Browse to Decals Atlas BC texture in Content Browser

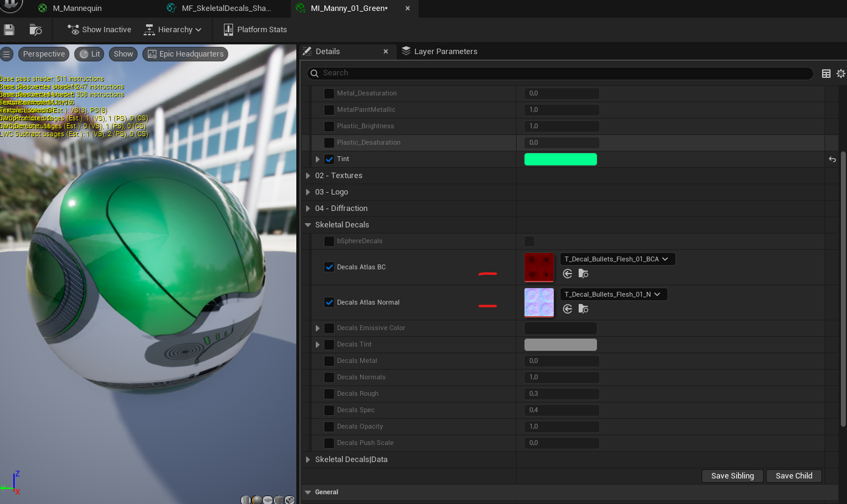[x=584, y=274]
